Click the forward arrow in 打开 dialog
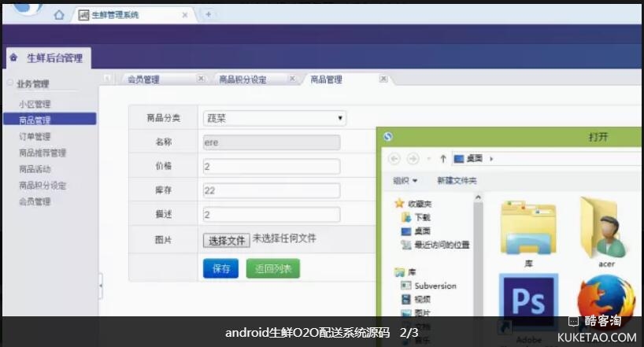Image resolution: width=644 pixels, height=347 pixels. point(413,158)
